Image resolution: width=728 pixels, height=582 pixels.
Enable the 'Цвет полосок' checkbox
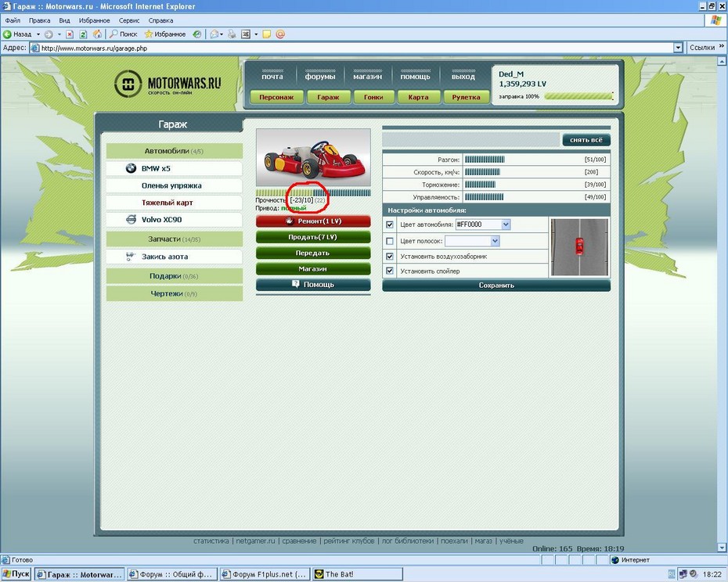point(390,241)
